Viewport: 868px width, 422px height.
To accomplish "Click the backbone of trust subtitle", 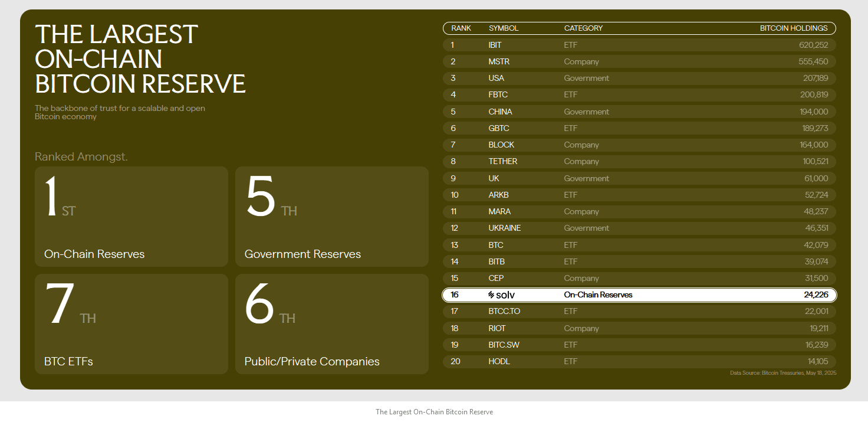I will click(120, 112).
